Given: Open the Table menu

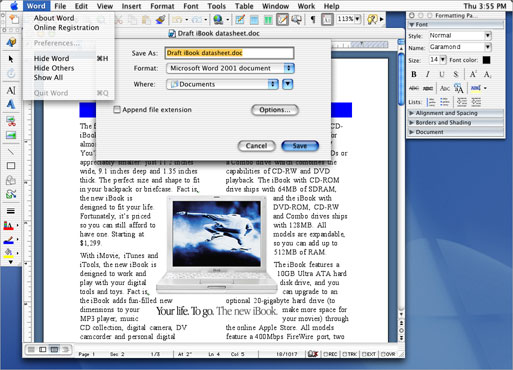Looking at the screenshot, I should tap(244, 6).
